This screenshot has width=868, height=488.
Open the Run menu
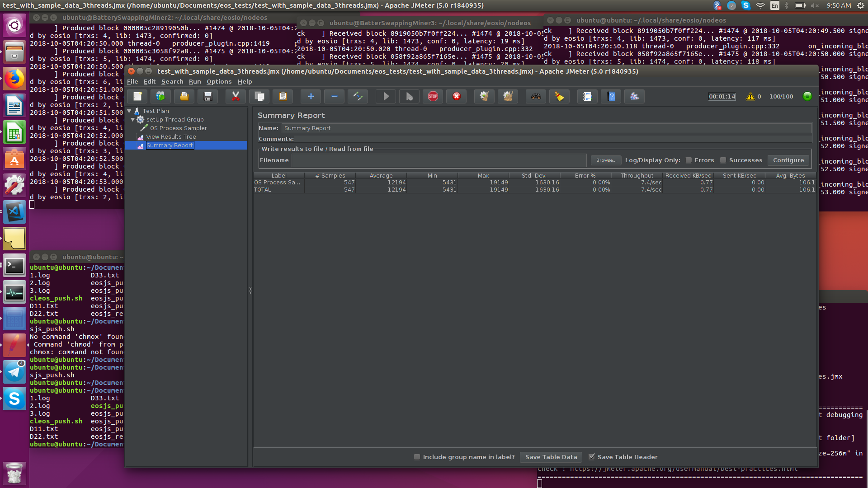pos(195,82)
